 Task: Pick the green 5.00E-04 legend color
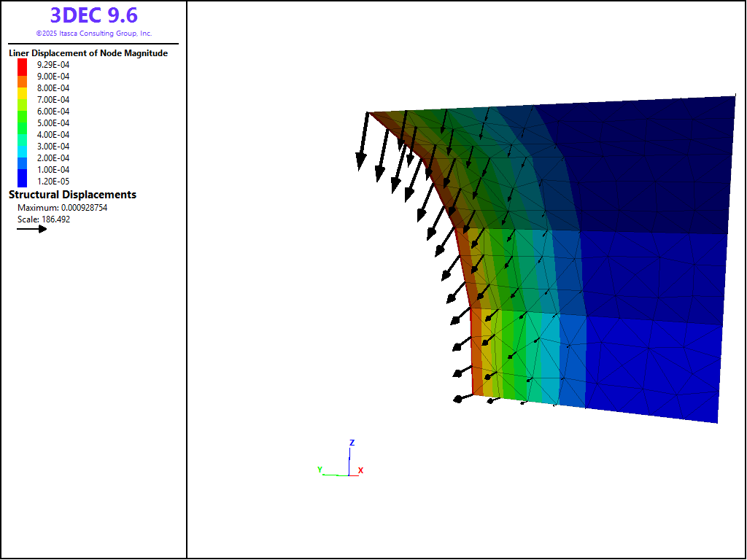tap(22, 122)
